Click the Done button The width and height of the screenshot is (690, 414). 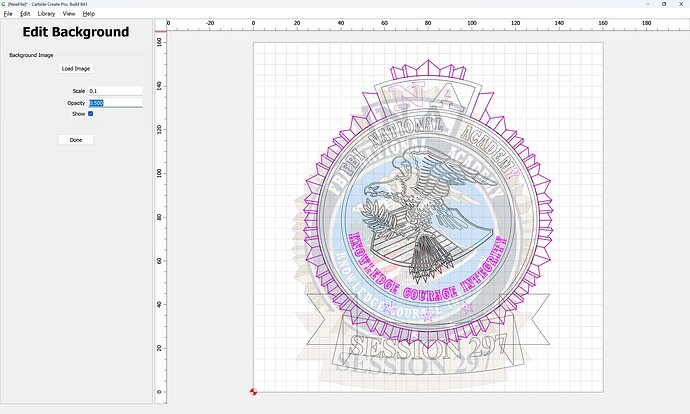pos(76,140)
